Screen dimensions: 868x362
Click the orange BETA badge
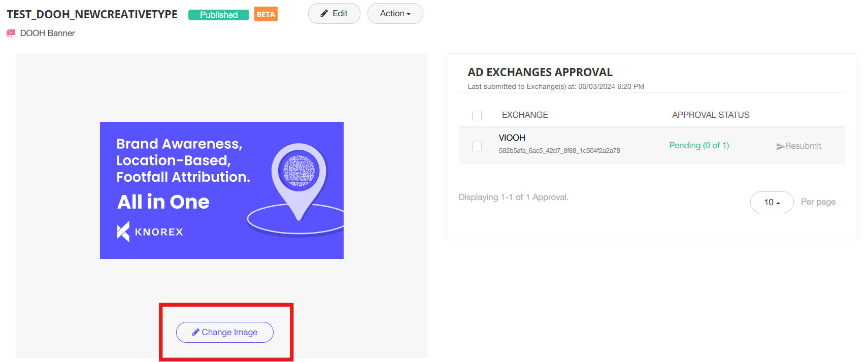pos(265,14)
